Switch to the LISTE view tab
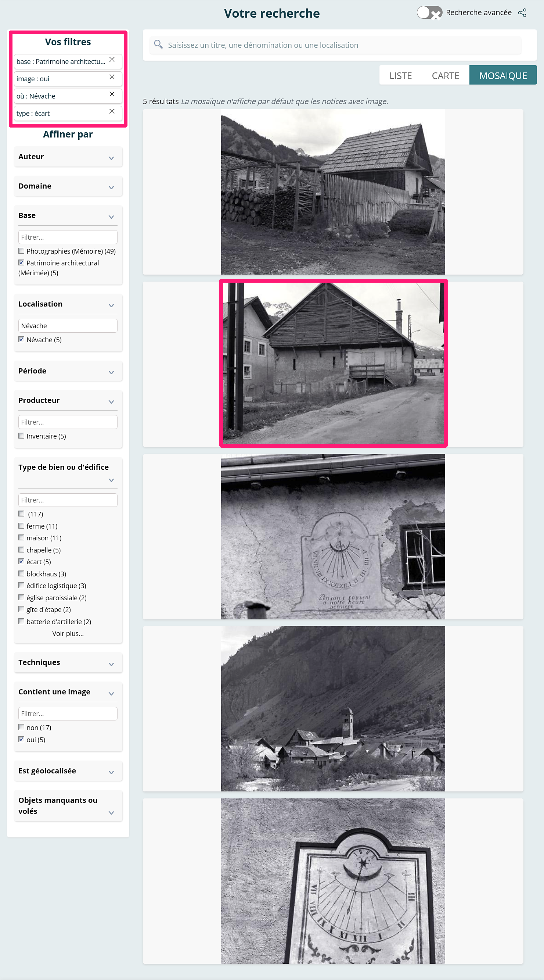This screenshot has height=980, width=544. (400, 75)
